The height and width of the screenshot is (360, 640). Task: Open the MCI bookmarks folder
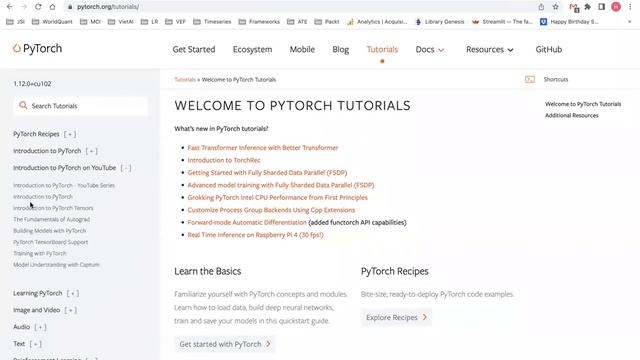(x=90, y=22)
